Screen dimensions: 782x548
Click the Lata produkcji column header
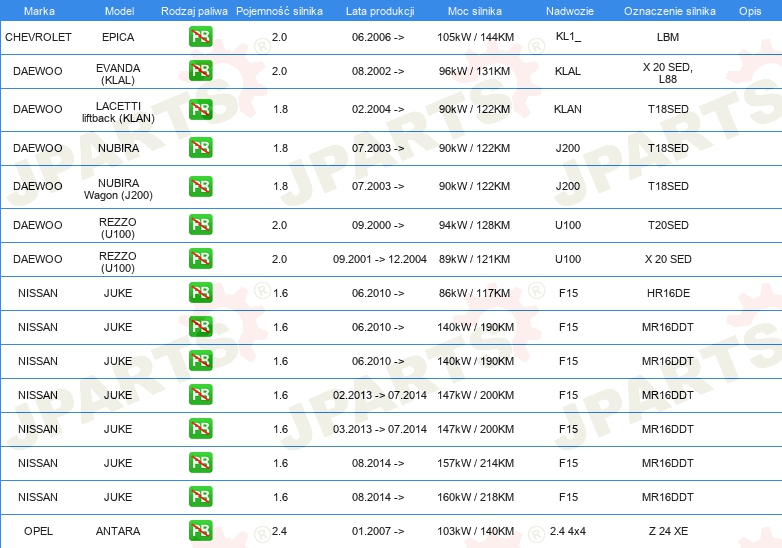pyautogui.click(x=379, y=10)
